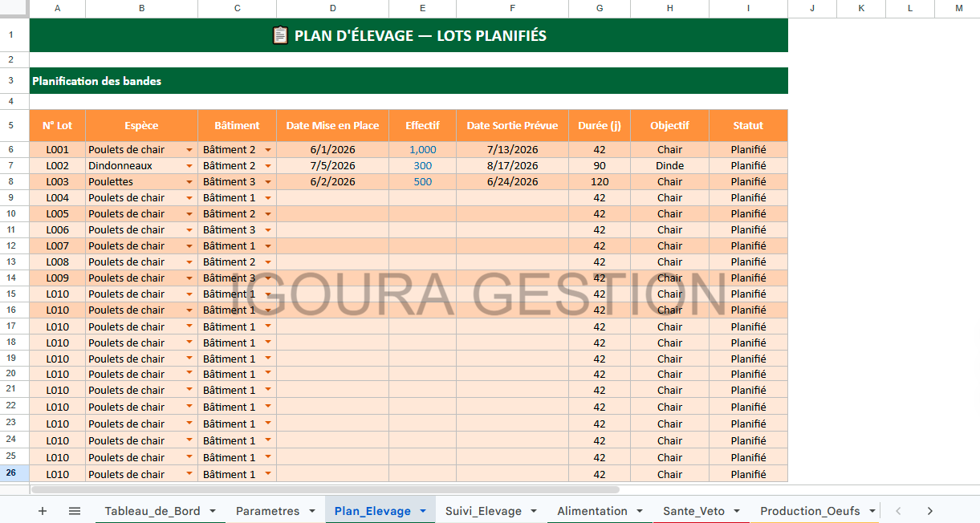The image size is (980, 523).
Task: Select date cell 6/1/2026
Action: [x=333, y=150]
